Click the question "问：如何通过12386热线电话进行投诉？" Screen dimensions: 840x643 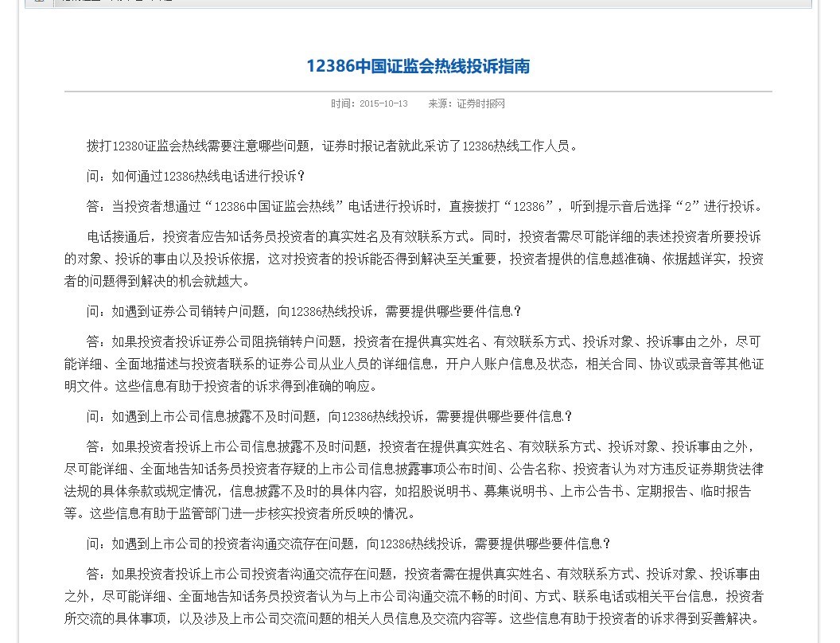click(196, 177)
